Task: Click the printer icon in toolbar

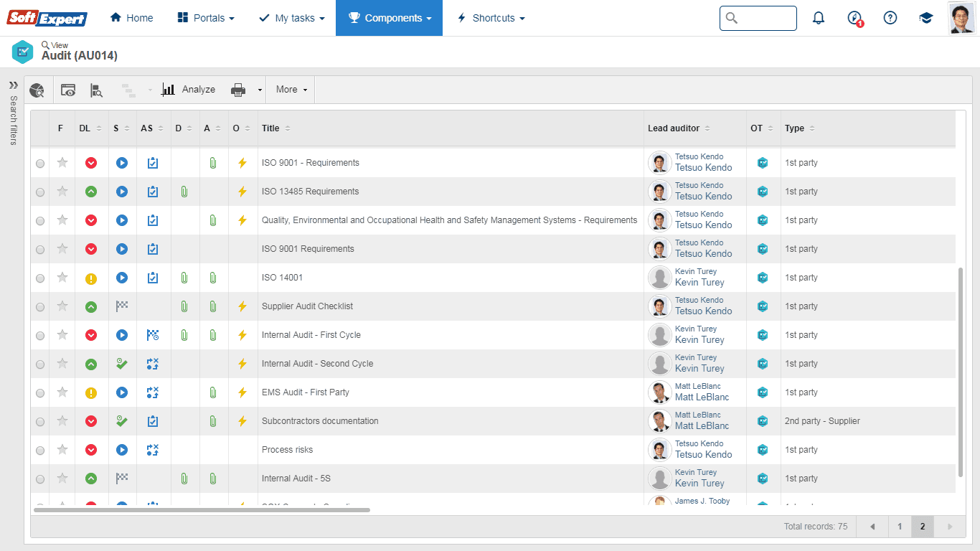Action: (x=238, y=90)
